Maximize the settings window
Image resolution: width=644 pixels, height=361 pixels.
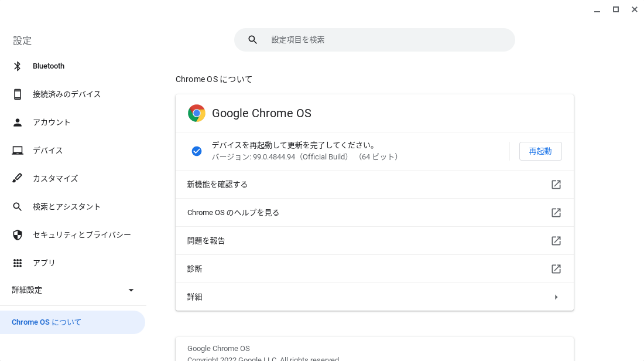(616, 9)
